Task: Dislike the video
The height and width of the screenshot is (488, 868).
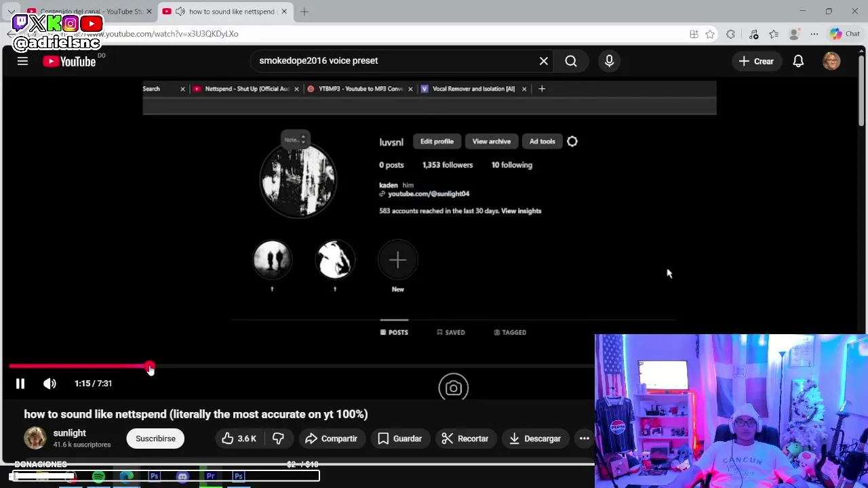Action: click(278, 439)
